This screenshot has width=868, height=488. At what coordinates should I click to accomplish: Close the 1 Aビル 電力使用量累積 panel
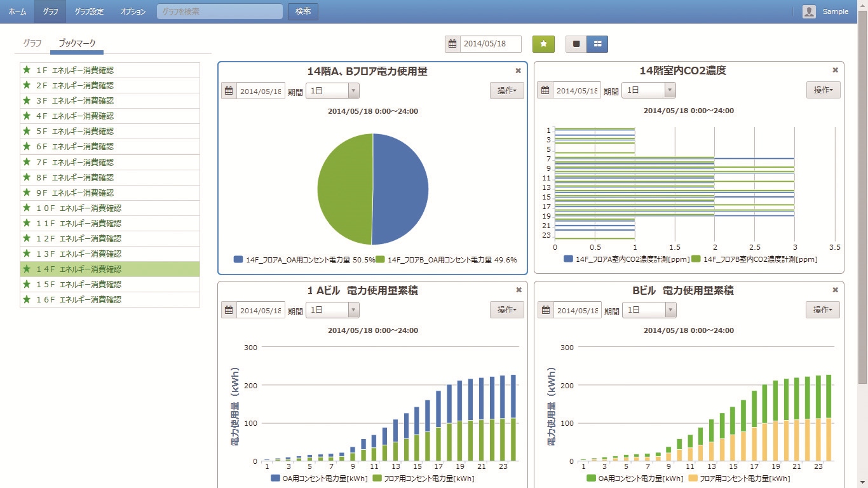(x=519, y=290)
